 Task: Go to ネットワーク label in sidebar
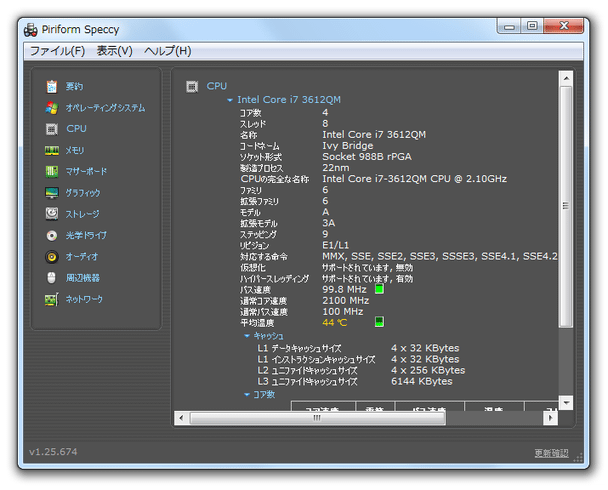[x=84, y=299]
